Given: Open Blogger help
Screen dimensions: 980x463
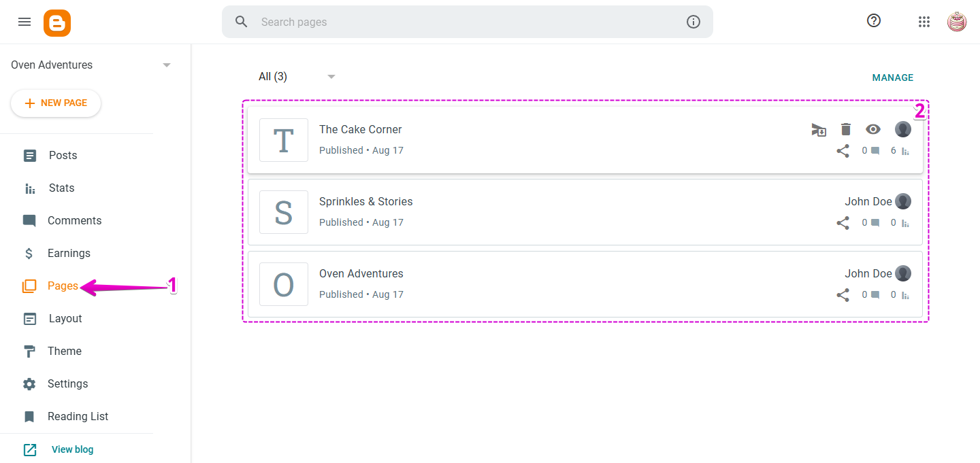Looking at the screenshot, I should [873, 20].
